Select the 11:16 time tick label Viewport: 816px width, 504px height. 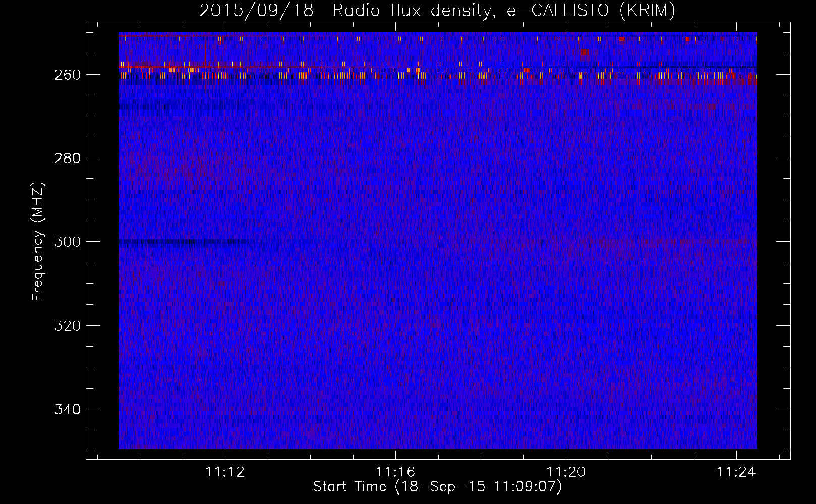396,472
